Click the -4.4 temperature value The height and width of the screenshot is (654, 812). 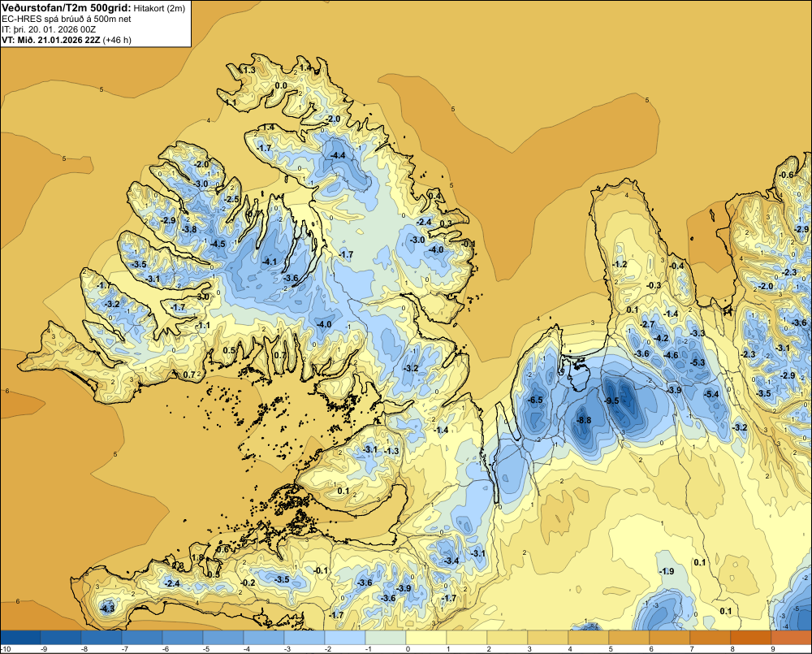(x=338, y=155)
